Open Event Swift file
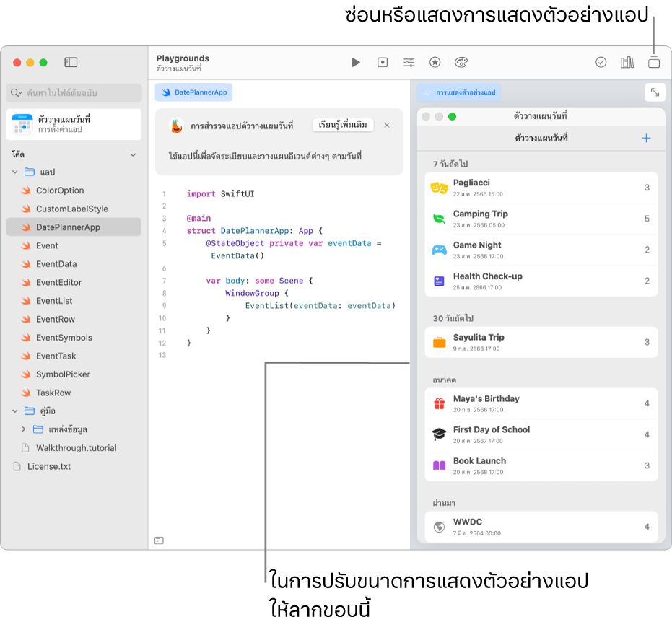This screenshot has width=672, height=622. [74, 246]
